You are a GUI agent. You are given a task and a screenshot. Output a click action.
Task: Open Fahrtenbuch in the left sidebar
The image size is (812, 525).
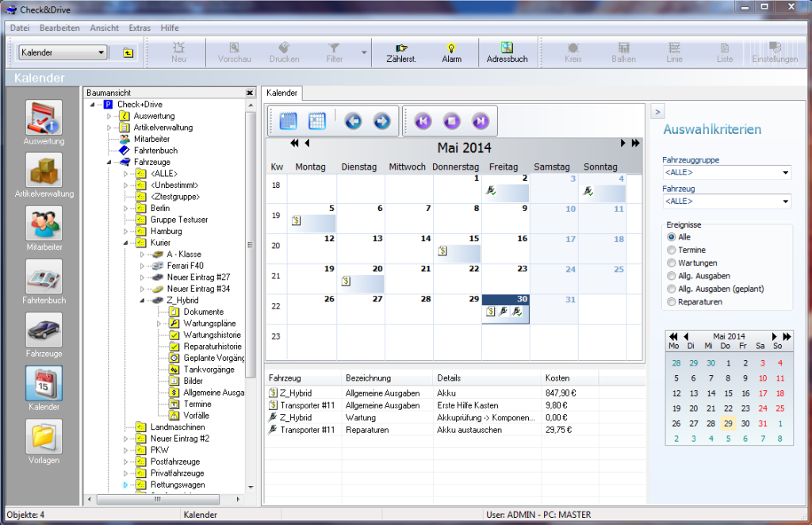(x=44, y=278)
